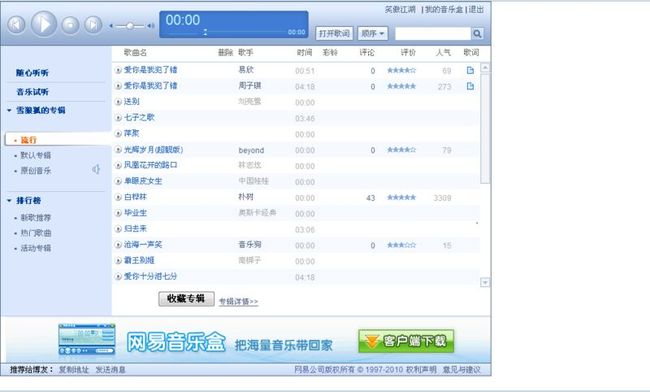The image size is (650, 392).
Task: Select the 原创音乐 album
Action: [36, 171]
